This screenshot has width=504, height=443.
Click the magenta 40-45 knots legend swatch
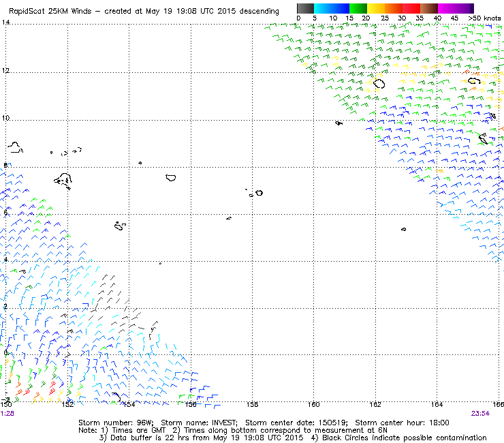tap(447, 8)
